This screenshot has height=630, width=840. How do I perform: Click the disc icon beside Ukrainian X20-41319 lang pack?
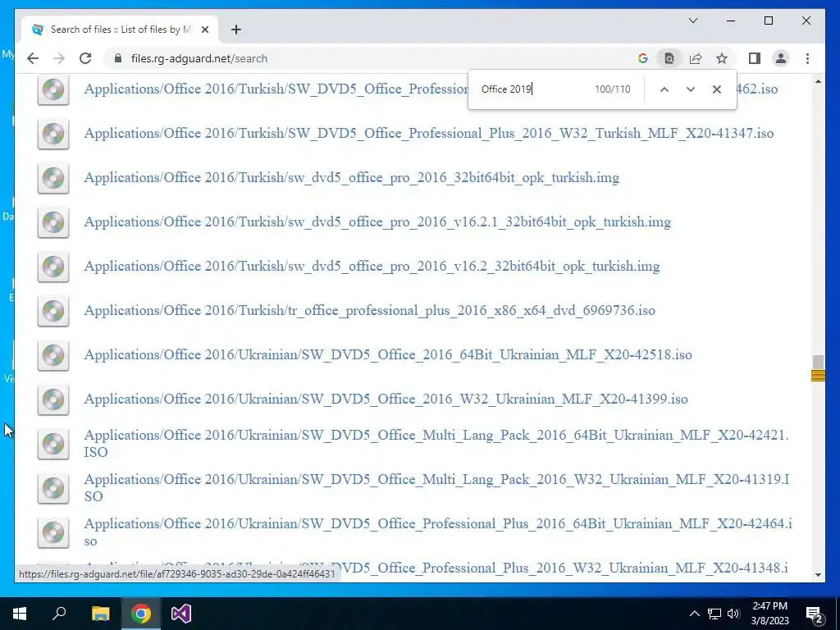(53, 488)
